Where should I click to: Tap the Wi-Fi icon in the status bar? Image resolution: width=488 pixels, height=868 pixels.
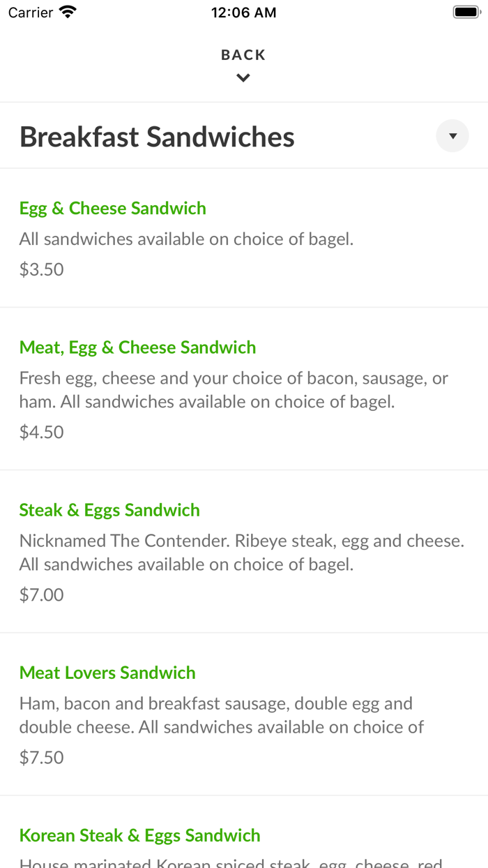pyautogui.click(x=66, y=12)
